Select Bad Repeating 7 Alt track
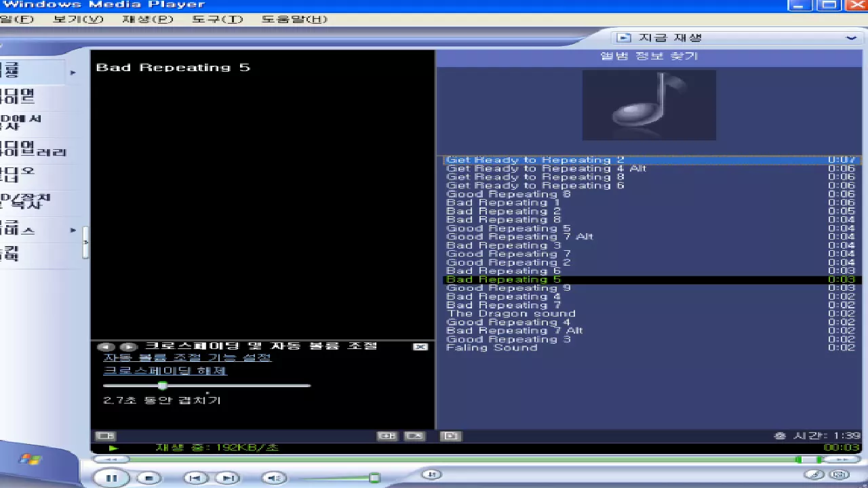The image size is (868, 488). [652, 331]
